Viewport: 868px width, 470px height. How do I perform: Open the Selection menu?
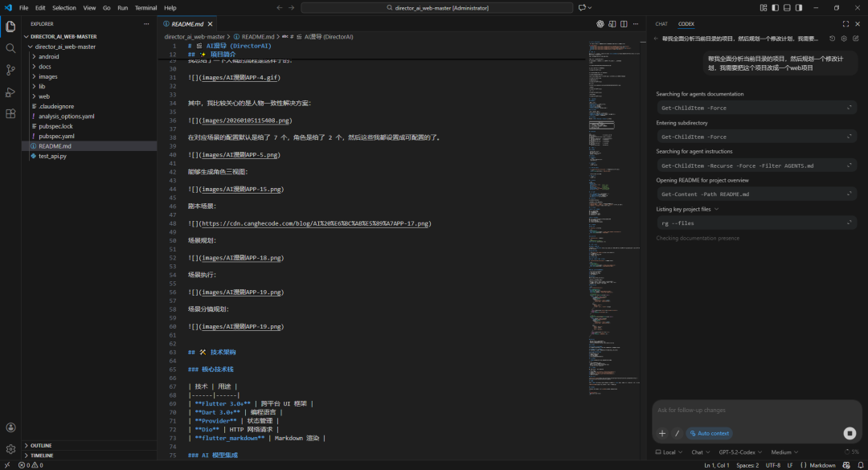point(64,8)
